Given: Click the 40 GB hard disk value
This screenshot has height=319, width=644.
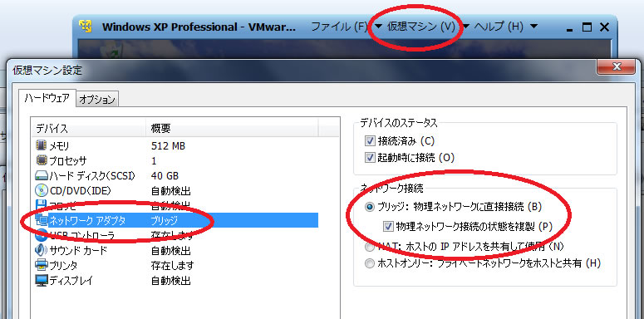Looking at the screenshot, I should (165, 176).
